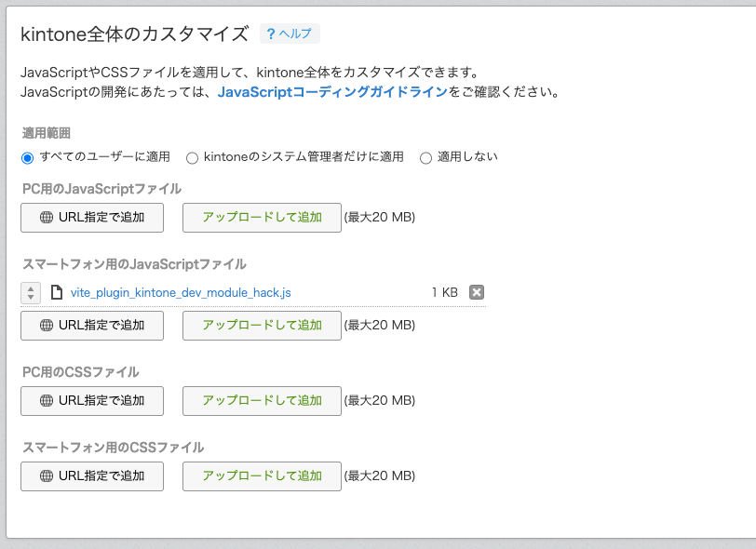This screenshot has height=549, width=756.
Task: Click URL指定で追加 under PC用のJavaScriptファイル
Action: click(92, 218)
